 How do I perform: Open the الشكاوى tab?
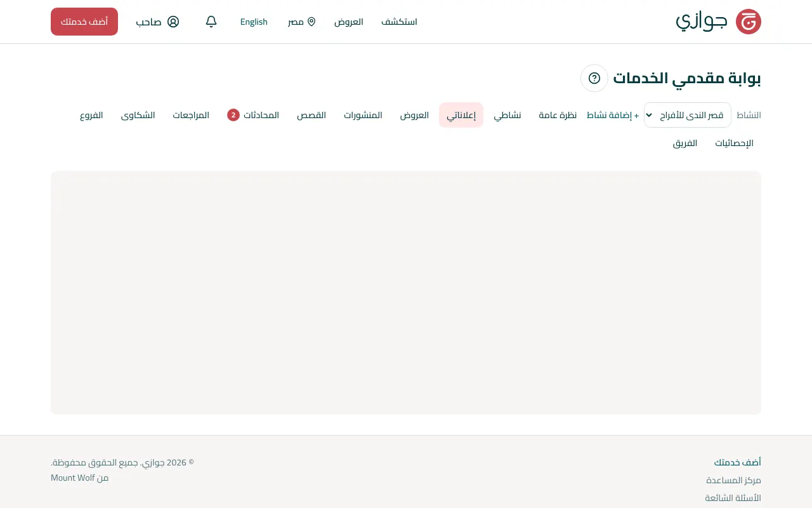(138, 115)
